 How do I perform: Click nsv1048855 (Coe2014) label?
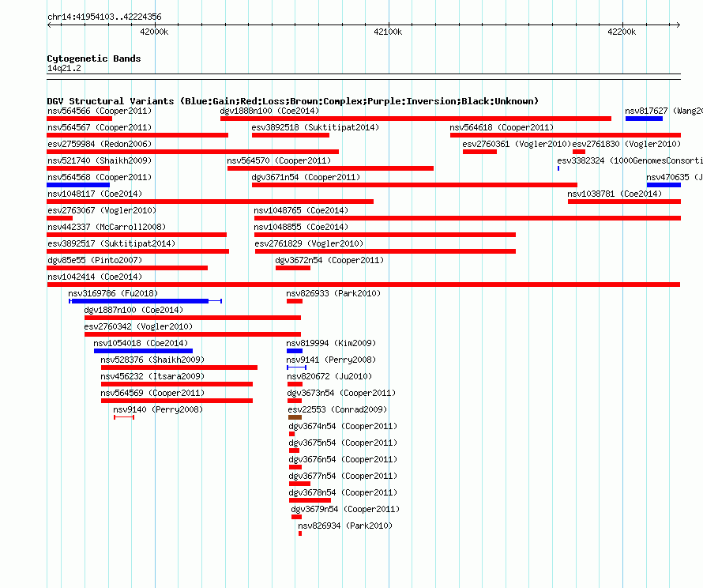301,227
